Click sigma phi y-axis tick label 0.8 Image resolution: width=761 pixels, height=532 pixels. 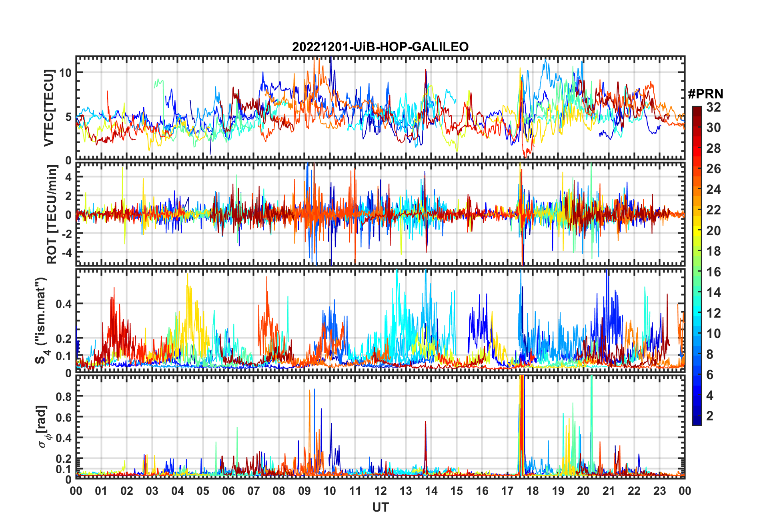(64, 396)
